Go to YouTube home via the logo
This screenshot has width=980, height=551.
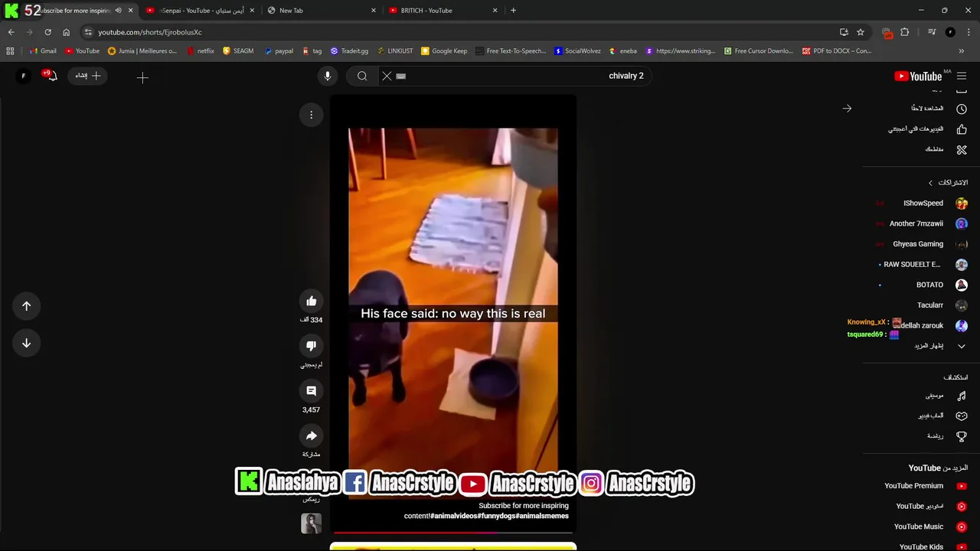click(918, 76)
